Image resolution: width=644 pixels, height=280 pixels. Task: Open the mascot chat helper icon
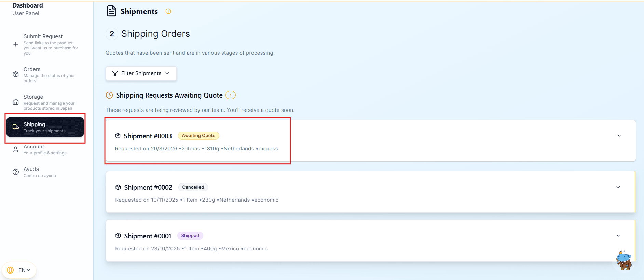tap(624, 261)
